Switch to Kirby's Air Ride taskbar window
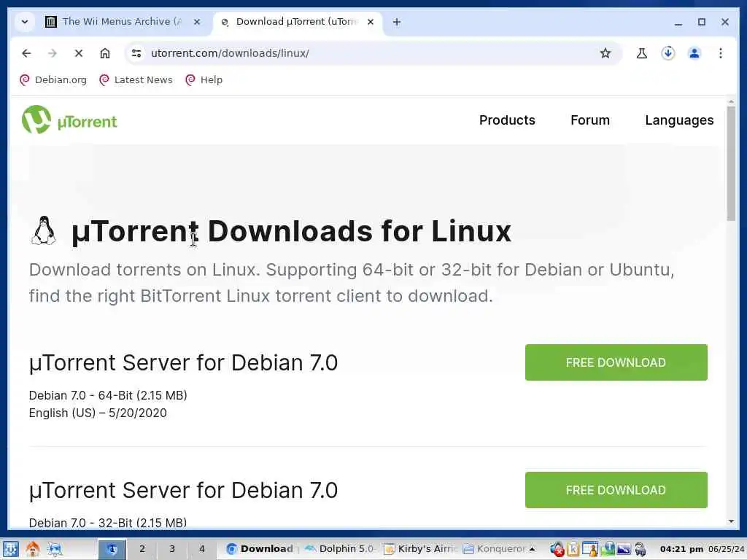The width and height of the screenshot is (747, 560). 420,549
